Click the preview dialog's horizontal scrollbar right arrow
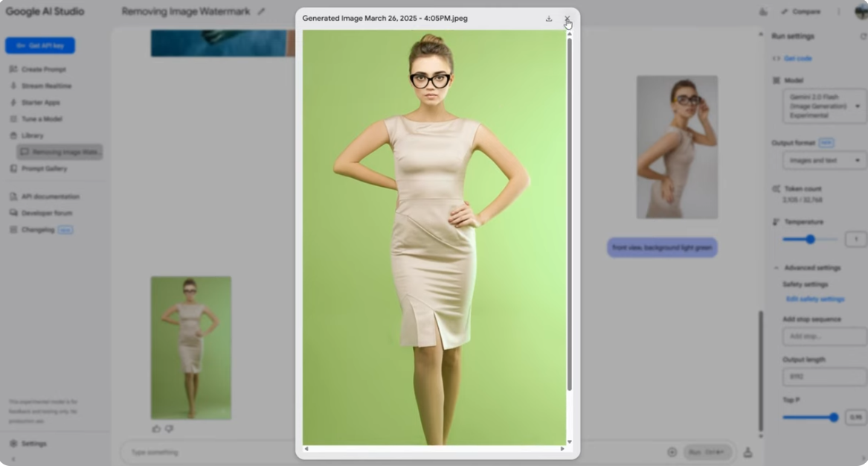This screenshot has width=868, height=466. [x=562, y=449]
